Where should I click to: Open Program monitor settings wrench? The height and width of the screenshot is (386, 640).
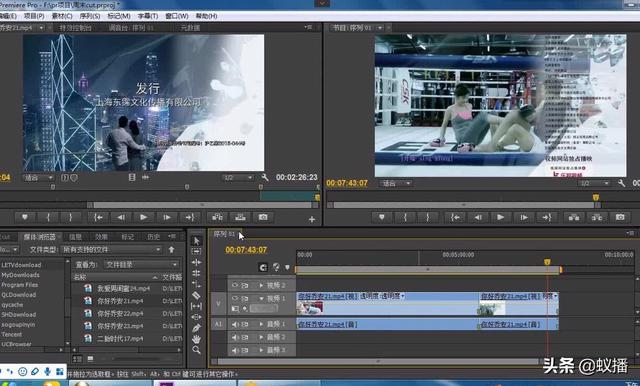pyautogui.click(x=622, y=183)
